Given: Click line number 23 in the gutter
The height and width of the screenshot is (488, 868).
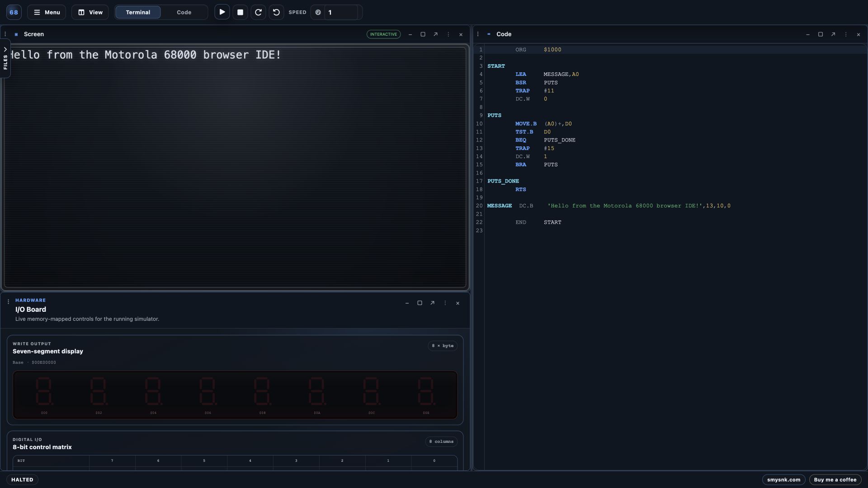Looking at the screenshot, I should click(x=479, y=231).
